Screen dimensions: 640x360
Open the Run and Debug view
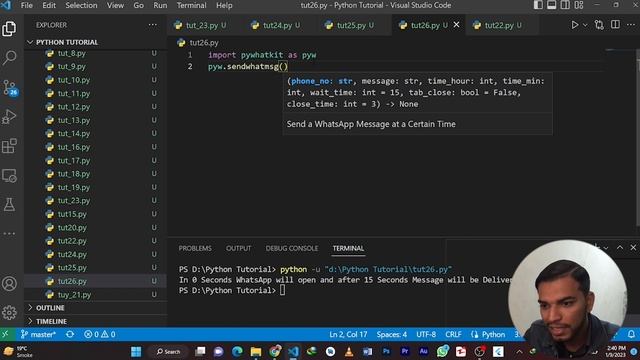[x=9, y=117]
